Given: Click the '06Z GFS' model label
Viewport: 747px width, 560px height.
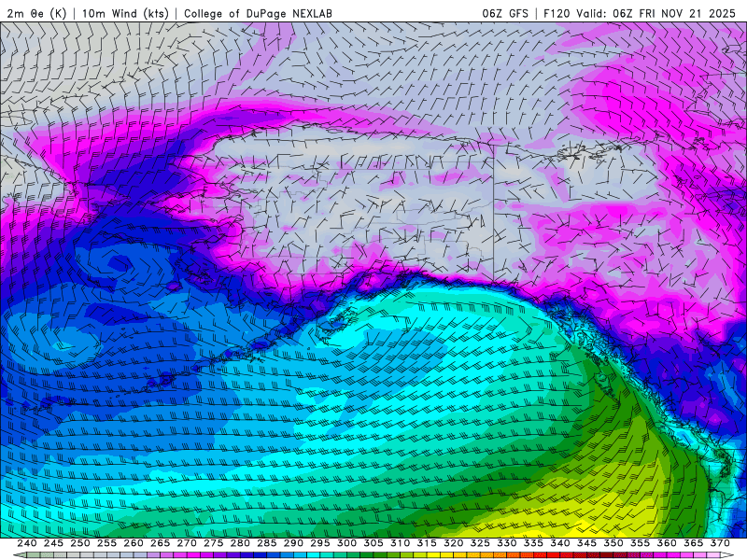Looking at the screenshot, I should coord(505,13).
